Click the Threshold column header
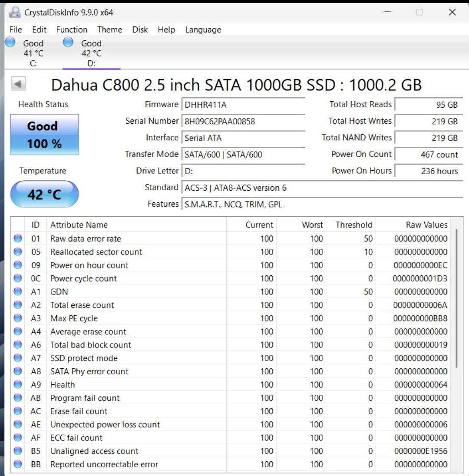The width and height of the screenshot is (469, 476). (351, 225)
